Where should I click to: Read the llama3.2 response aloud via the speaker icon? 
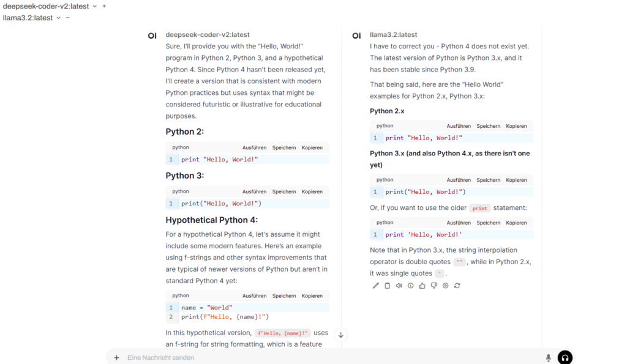pos(399,286)
